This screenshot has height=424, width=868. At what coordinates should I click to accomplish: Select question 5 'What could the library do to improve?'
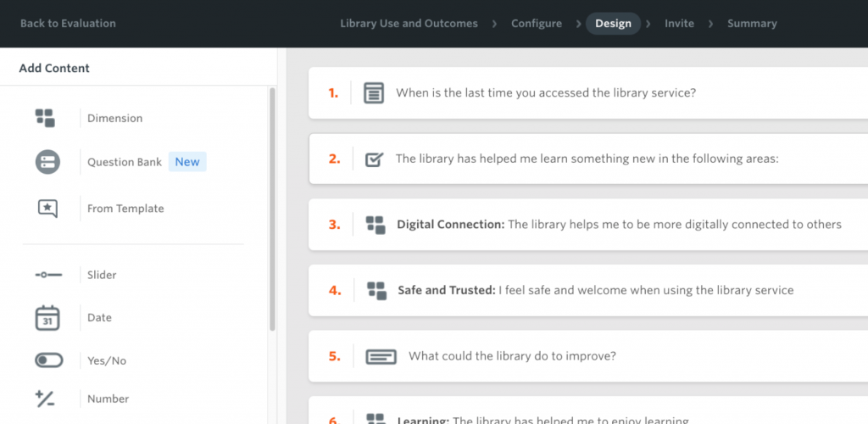click(588, 356)
